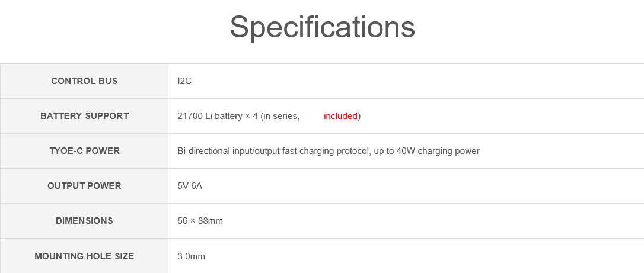The image size is (644, 273).
Task: Click the '5V 6A' value
Action: click(x=190, y=186)
